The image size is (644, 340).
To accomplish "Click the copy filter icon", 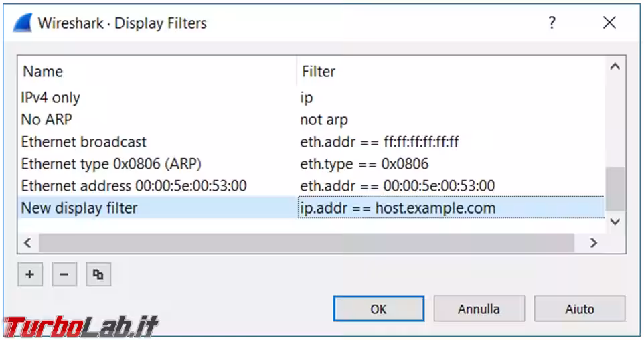I will tap(98, 274).
